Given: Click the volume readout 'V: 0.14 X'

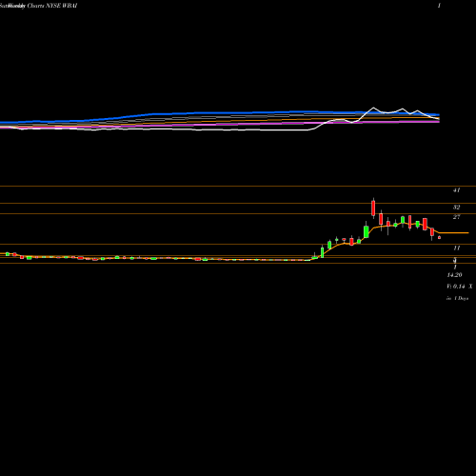Looking at the screenshot, I should [460, 287].
